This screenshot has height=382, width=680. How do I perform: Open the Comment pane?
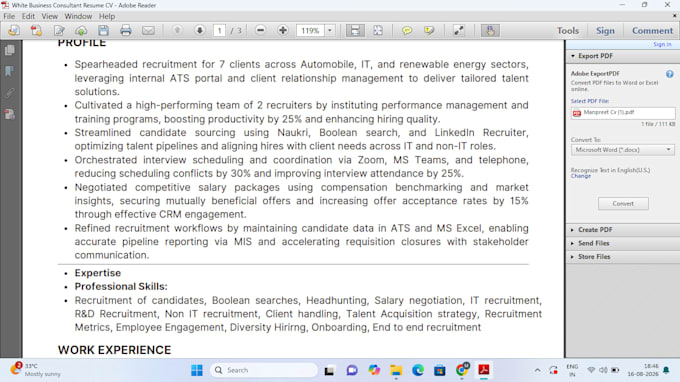[652, 31]
